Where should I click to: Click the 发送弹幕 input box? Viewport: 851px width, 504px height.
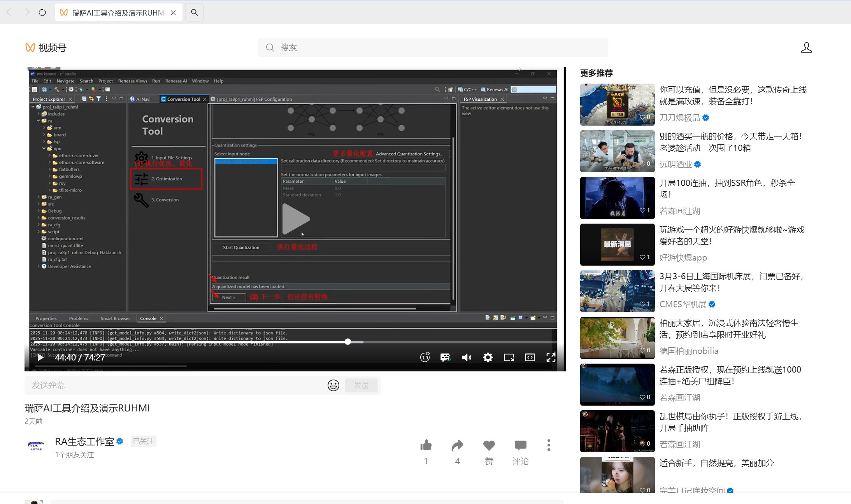pos(175,385)
